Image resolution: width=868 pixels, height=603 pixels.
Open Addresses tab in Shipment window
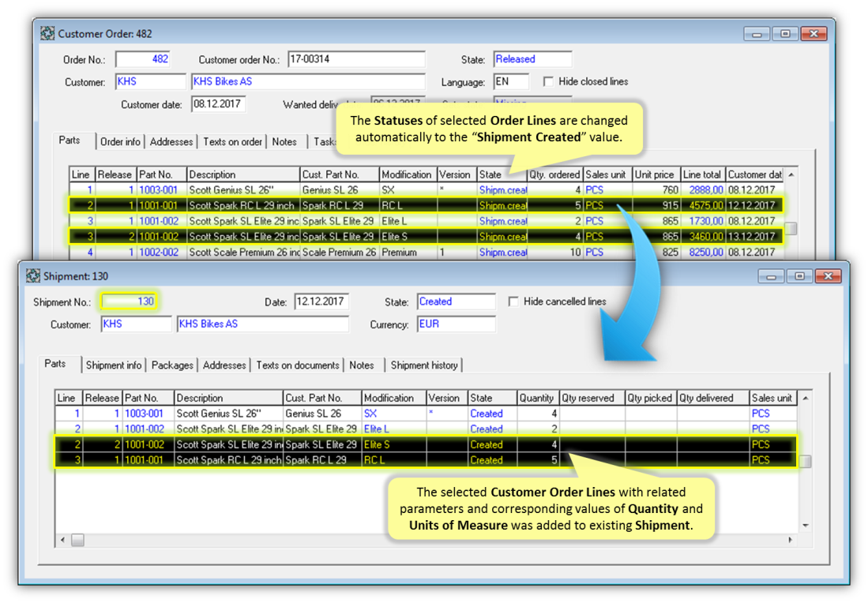pyautogui.click(x=224, y=365)
